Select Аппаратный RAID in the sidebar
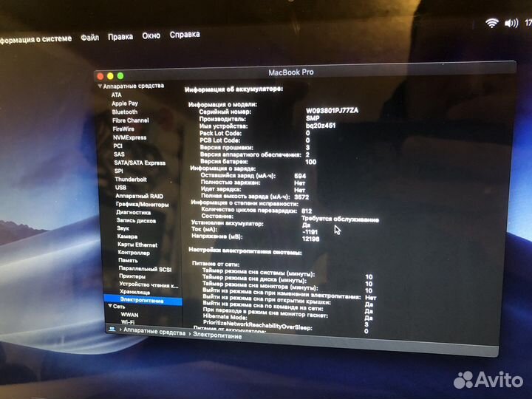The height and width of the screenshot is (399, 532). pos(139,196)
